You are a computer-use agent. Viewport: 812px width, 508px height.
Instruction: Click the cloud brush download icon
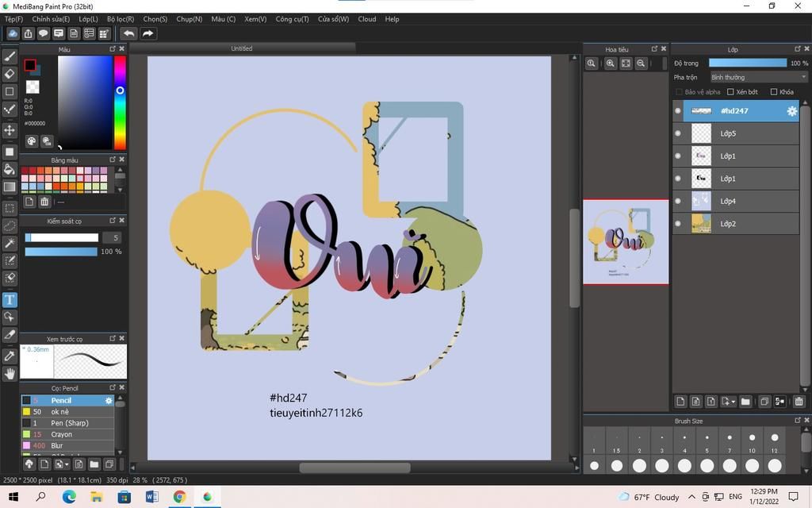(29, 464)
